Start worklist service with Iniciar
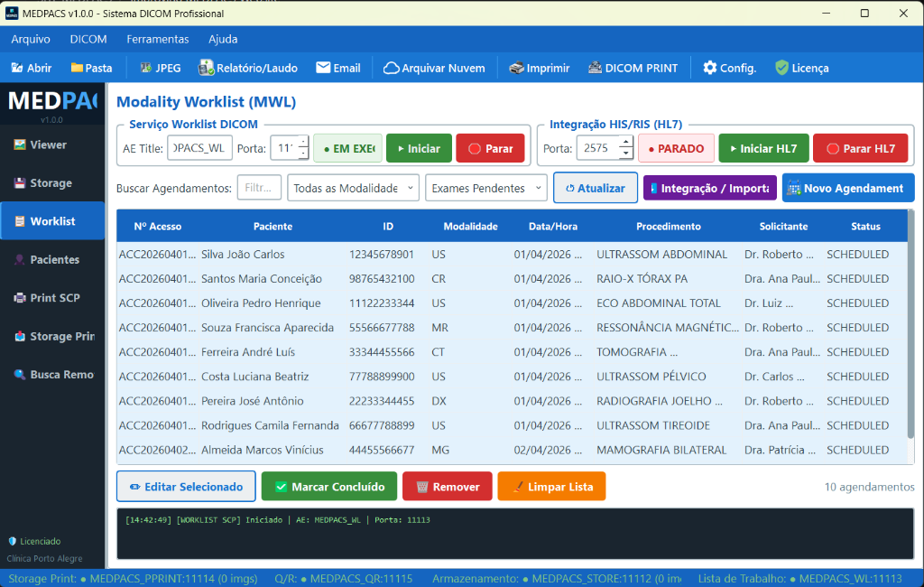 coord(419,148)
